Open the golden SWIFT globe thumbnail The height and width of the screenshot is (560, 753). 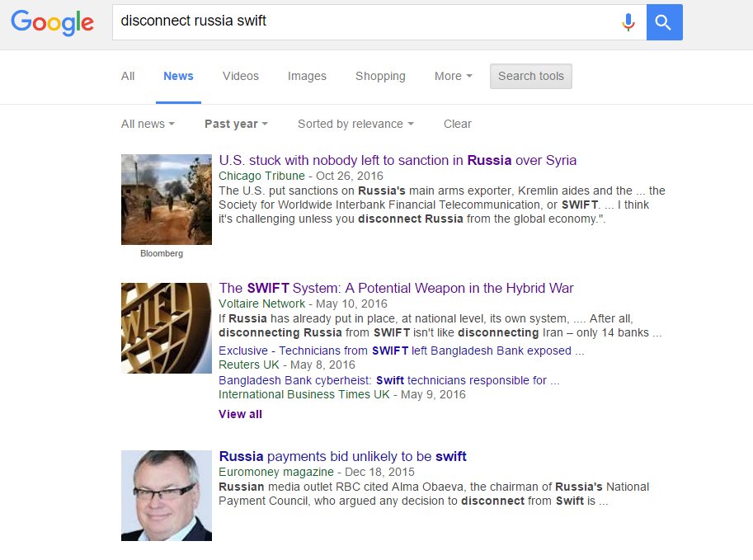pos(166,328)
